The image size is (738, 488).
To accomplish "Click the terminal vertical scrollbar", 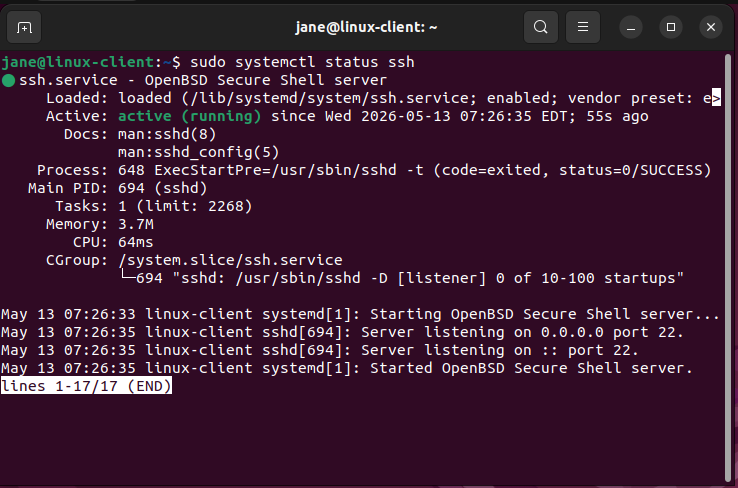I will pos(729,268).
